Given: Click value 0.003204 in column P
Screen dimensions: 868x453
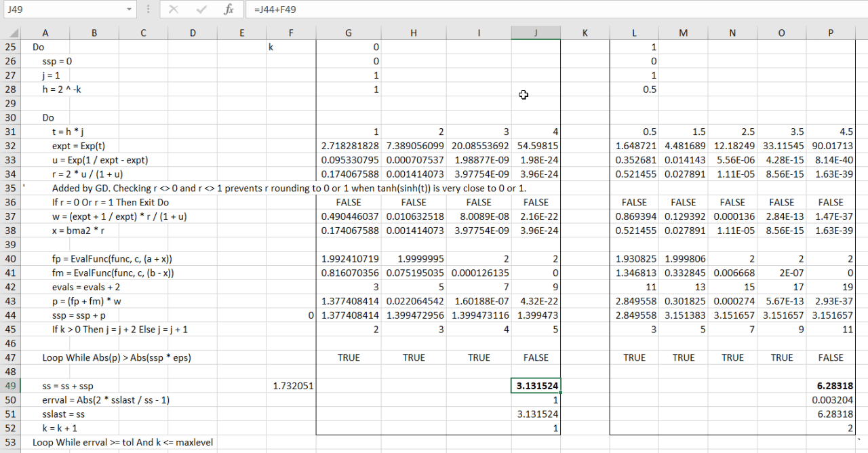Looking at the screenshot, I should point(833,400).
